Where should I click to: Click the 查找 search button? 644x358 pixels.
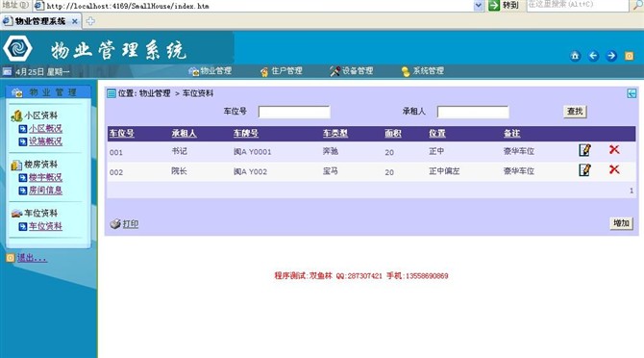point(575,112)
